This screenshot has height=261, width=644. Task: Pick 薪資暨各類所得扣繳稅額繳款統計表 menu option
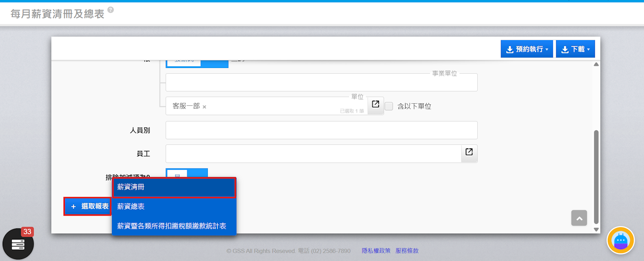pyautogui.click(x=174, y=226)
